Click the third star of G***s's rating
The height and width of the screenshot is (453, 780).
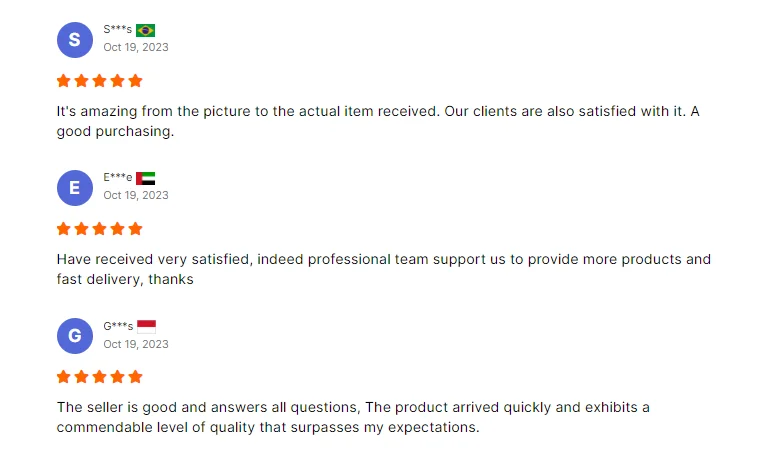pos(100,377)
